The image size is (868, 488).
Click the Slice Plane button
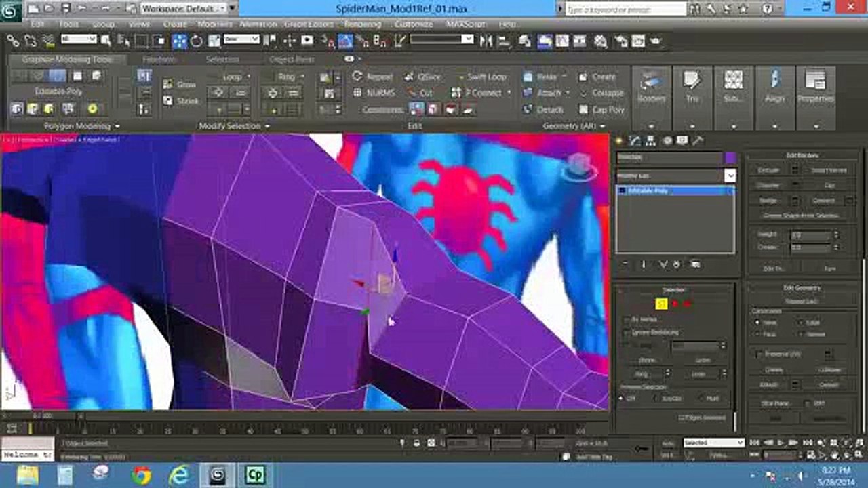(x=774, y=403)
